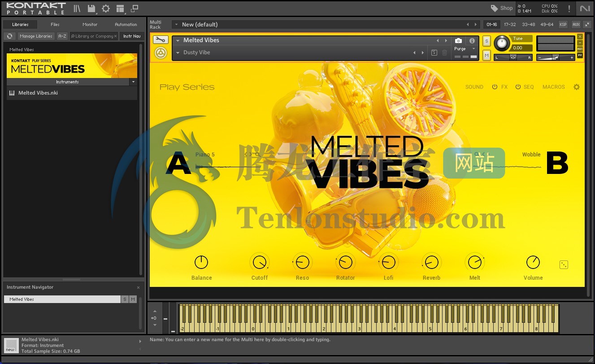The width and height of the screenshot is (595, 364).
Task: Select next snapshot arrow beside Dusty Vibe
Action: 422,52
